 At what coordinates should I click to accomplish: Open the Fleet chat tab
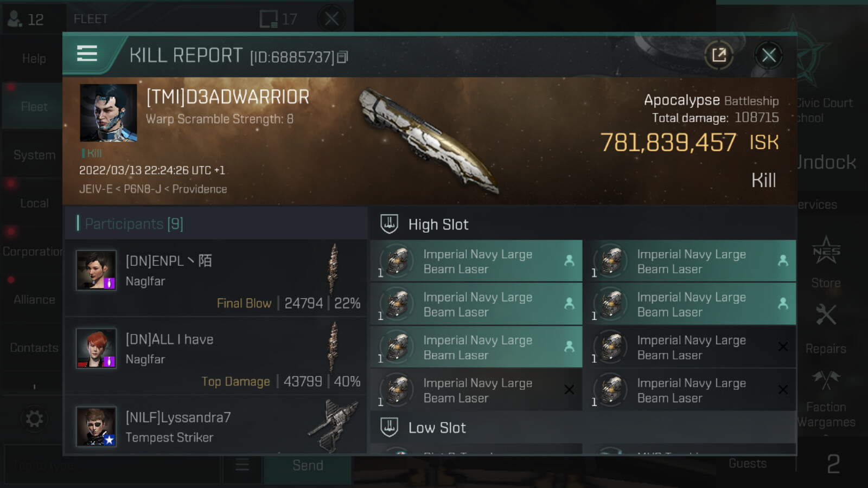34,107
